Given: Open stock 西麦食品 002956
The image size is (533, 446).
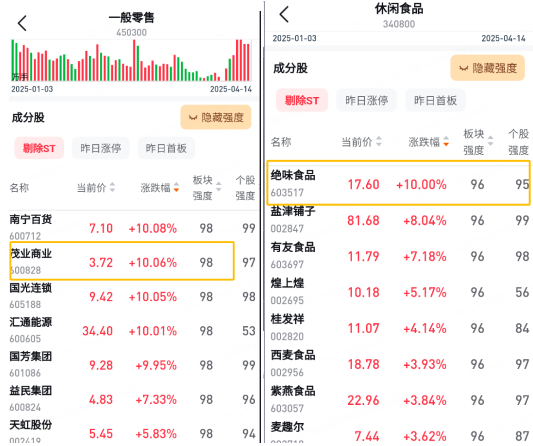Looking at the screenshot, I should [400, 364].
